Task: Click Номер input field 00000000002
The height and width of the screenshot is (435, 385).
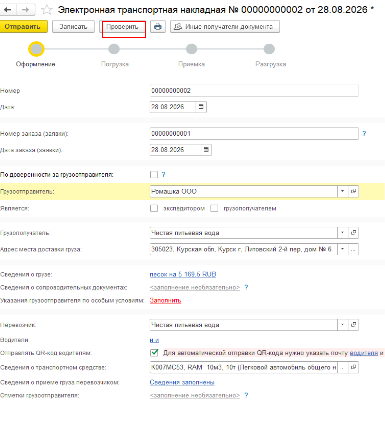Action: (254, 91)
